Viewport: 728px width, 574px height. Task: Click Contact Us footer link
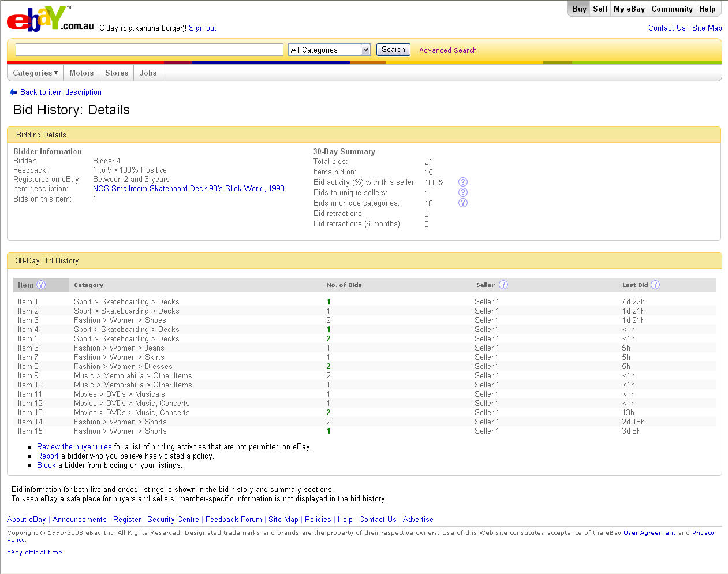click(378, 520)
